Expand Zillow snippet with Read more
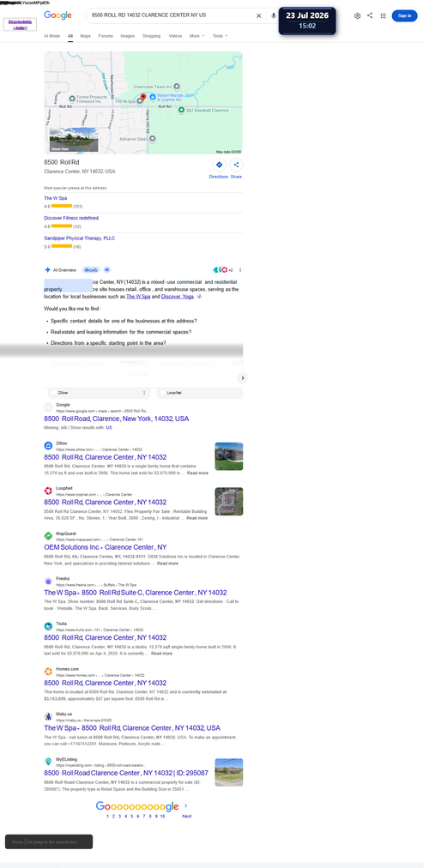 coord(197,473)
